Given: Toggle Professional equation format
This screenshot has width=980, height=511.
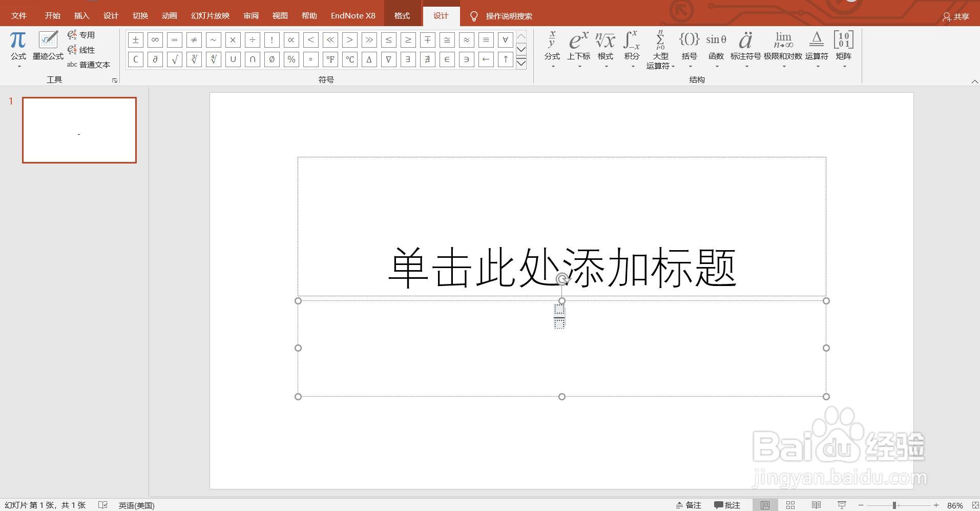Looking at the screenshot, I should (x=81, y=35).
